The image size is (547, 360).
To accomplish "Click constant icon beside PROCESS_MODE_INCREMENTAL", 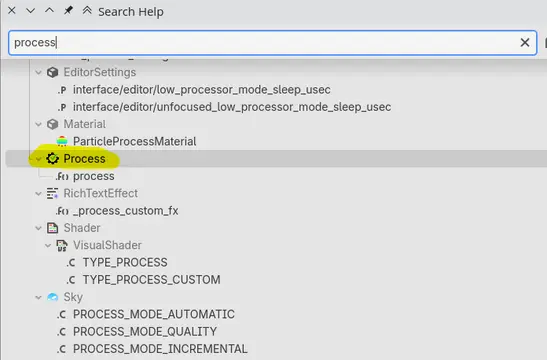I will [x=62, y=349].
